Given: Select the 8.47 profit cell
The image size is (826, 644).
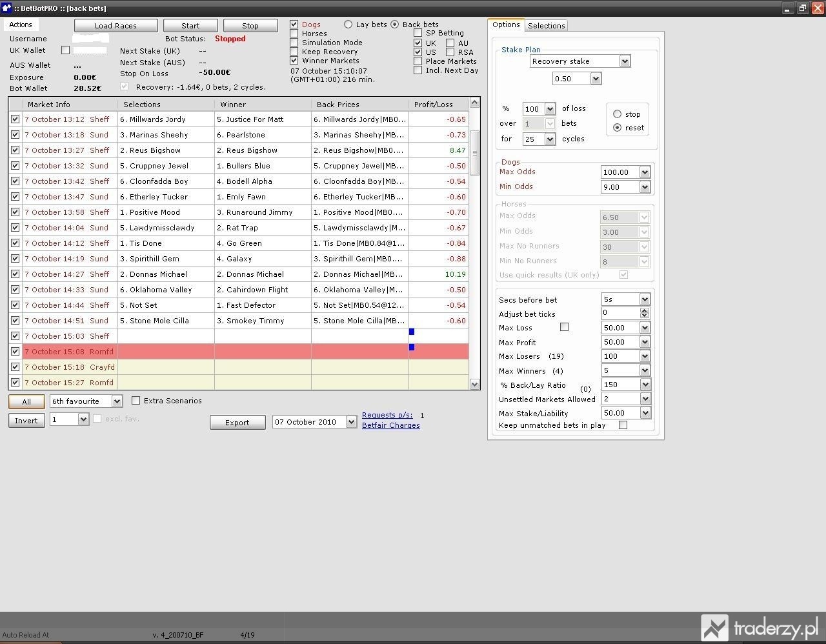Looking at the screenshot, I should 439,150.
